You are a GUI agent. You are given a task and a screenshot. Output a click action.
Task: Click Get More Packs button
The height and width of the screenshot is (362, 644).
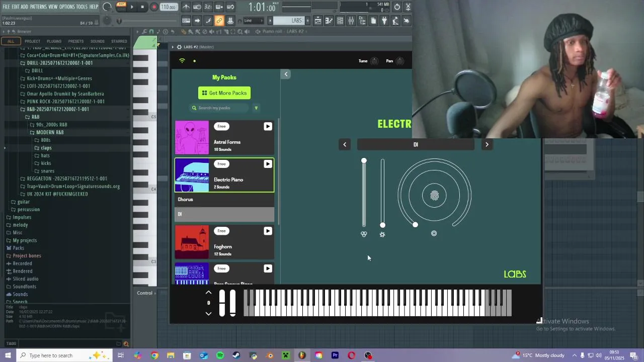coord(224,93)
